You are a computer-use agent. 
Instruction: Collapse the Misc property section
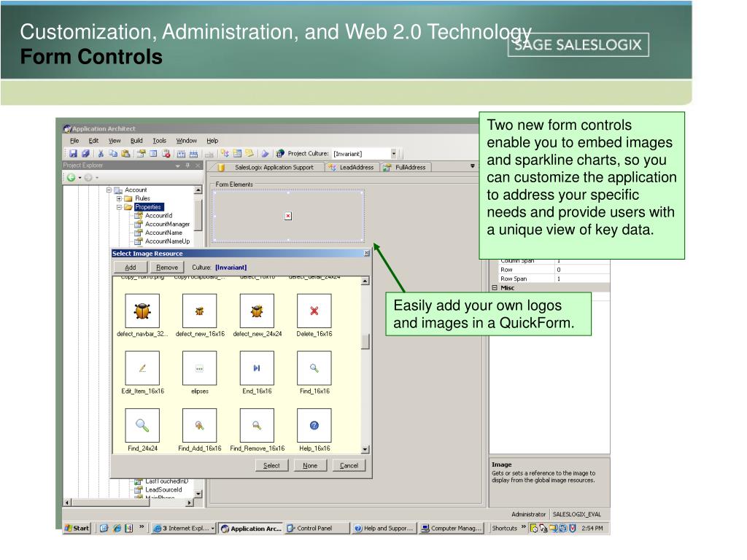495,287
